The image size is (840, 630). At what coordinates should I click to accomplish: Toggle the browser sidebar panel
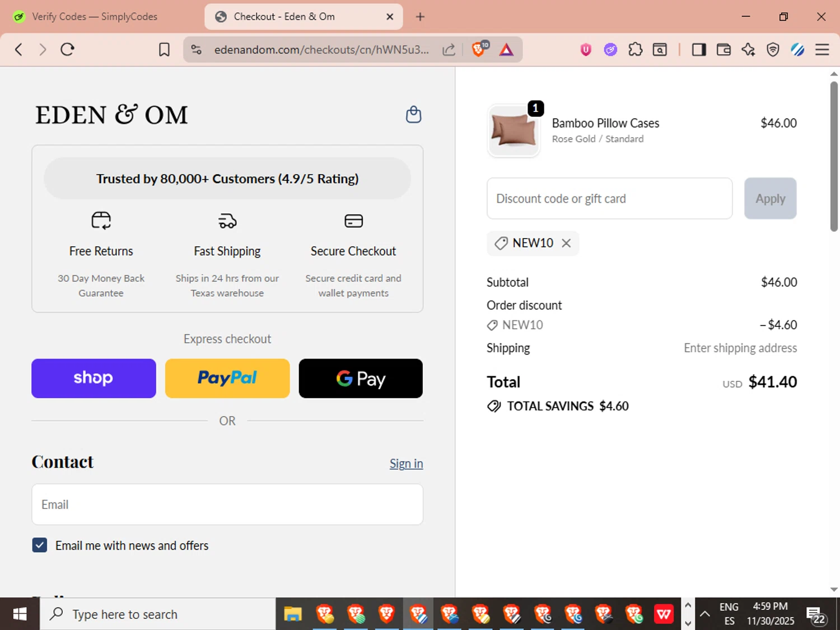pyautogui.click(x=699, y=49)
